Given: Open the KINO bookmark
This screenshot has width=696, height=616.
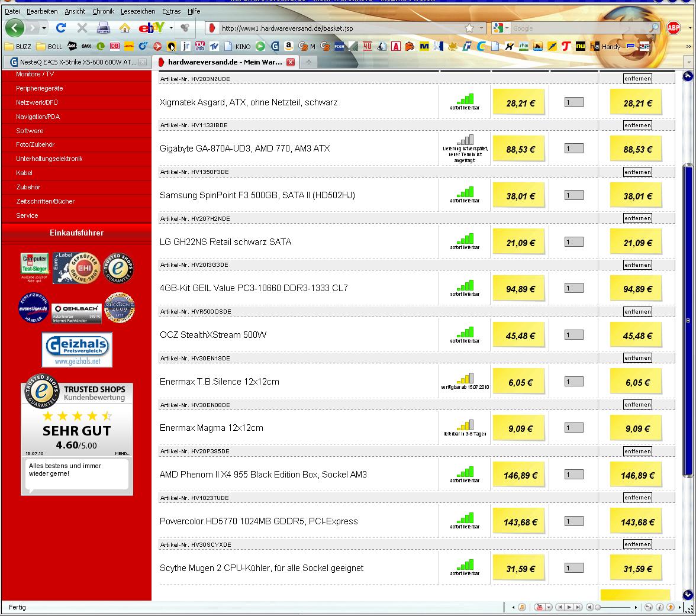Looking at the screenshot, I should (x=237, y=46).
